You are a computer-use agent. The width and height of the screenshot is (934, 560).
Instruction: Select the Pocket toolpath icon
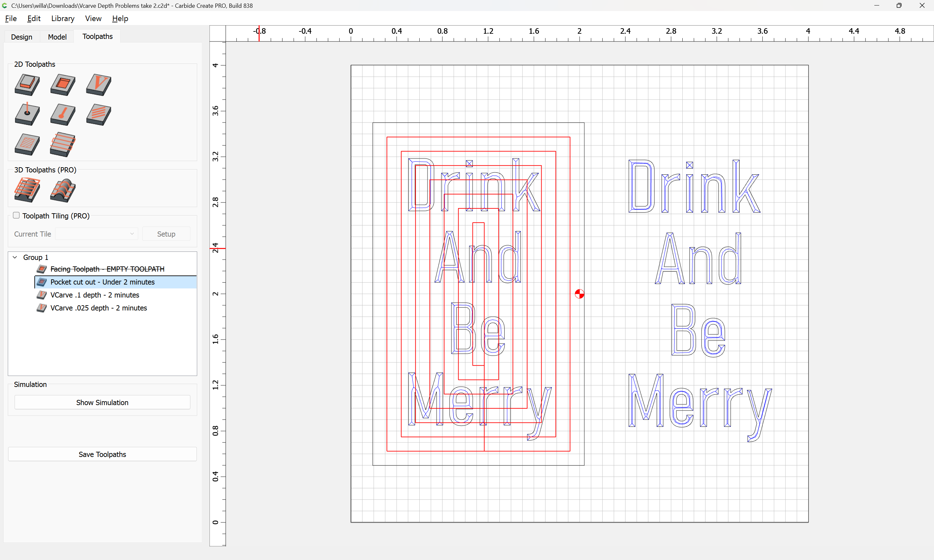click(x=63, y=84)
